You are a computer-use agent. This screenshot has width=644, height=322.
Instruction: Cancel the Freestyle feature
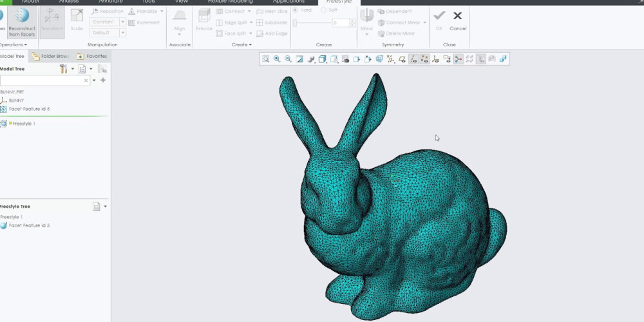point(457,21)
